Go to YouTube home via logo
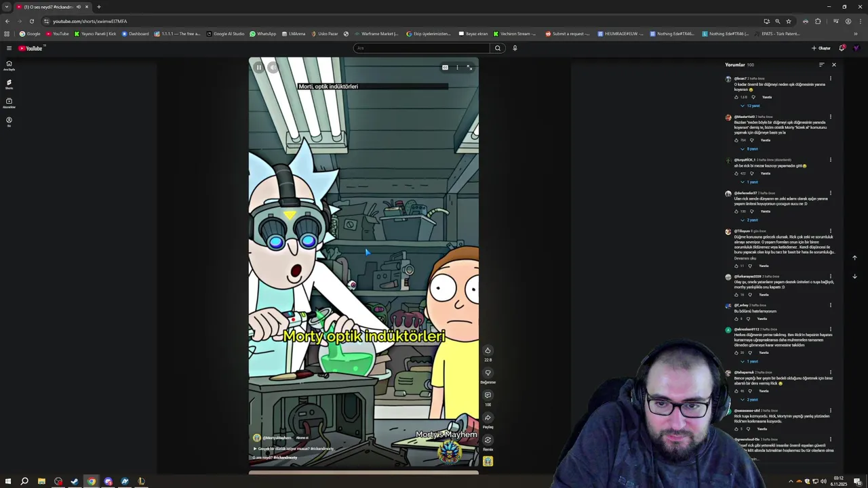Screen dimensions: 868x488 (x=31, y=48)
